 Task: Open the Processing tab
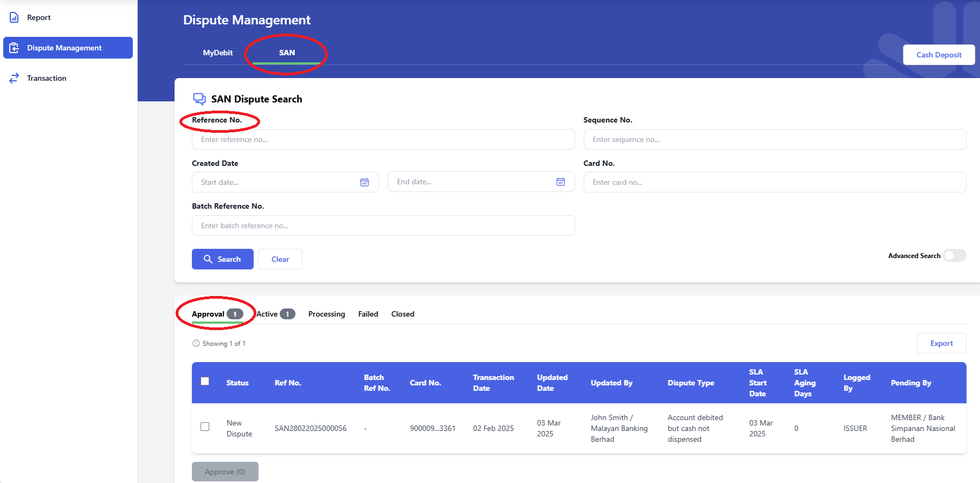[x=327, y=314]
